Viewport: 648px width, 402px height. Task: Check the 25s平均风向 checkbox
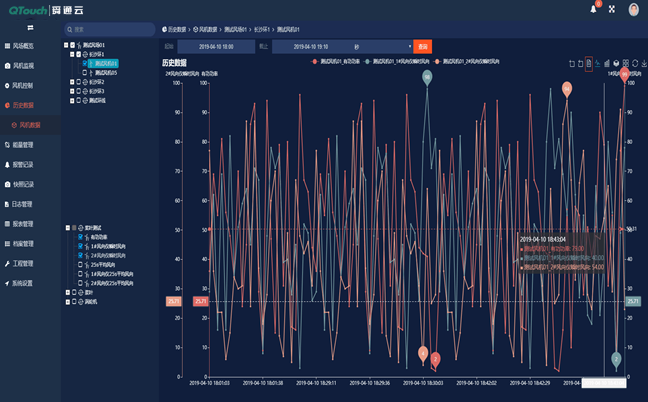[82, 263]
